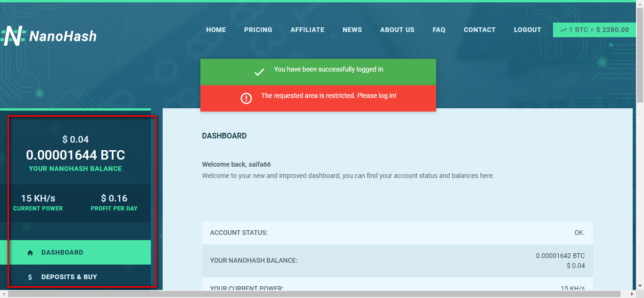Click the house icon beside Dashboard
The width and height of the screenshot is (644, 298).
coord(30,253)
